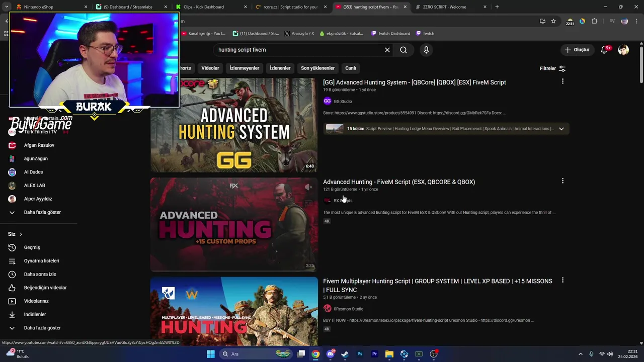This screenshot has width=644, height=362.
Task: Open Chrome media controls icon
Action: click(x=612, y=21)
